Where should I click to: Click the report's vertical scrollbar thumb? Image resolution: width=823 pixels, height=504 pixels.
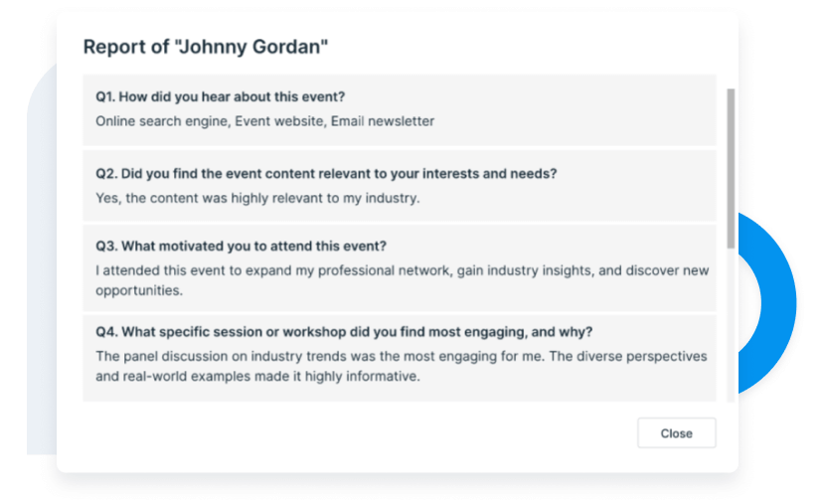click(732, 167)
